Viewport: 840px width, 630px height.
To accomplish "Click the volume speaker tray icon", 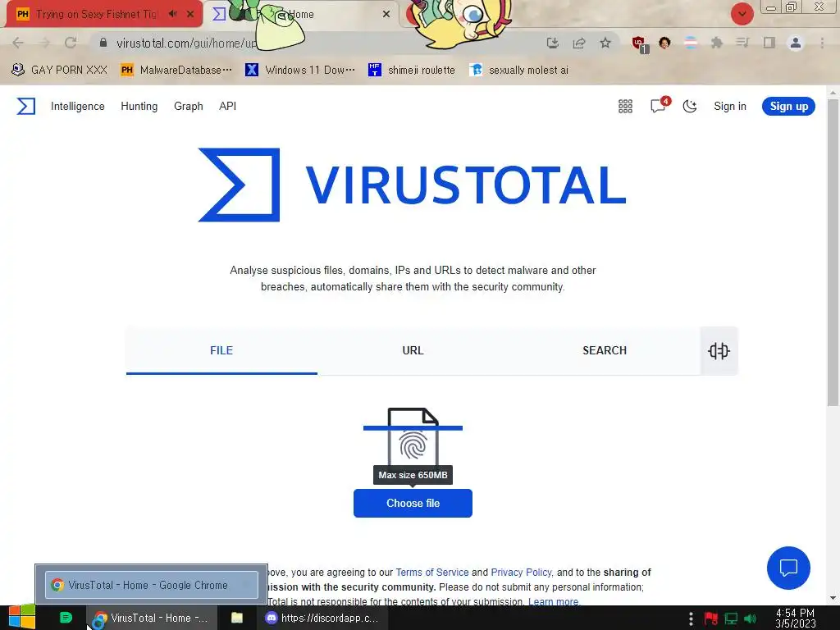I will (751, 619).
